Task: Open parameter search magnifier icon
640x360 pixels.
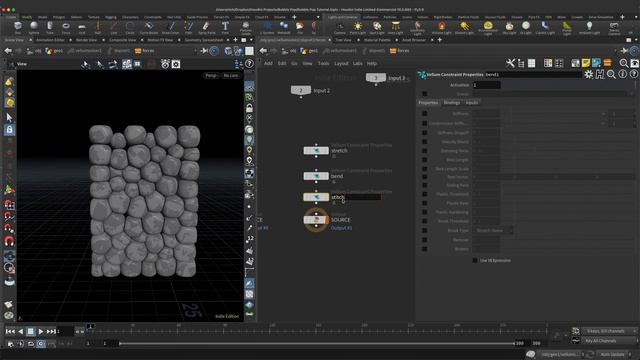Action: click(x=611, y=74)
